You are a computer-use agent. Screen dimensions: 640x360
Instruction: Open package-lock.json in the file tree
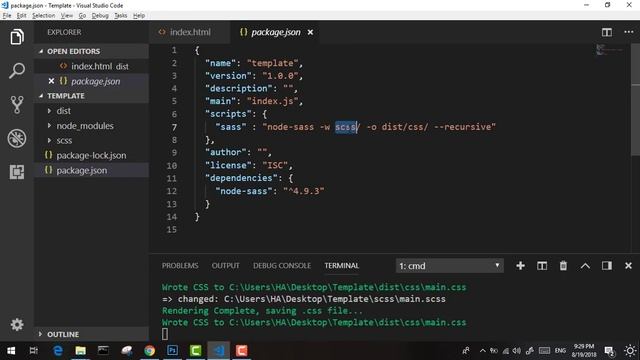pyautogui.click(x=91, y=156)
